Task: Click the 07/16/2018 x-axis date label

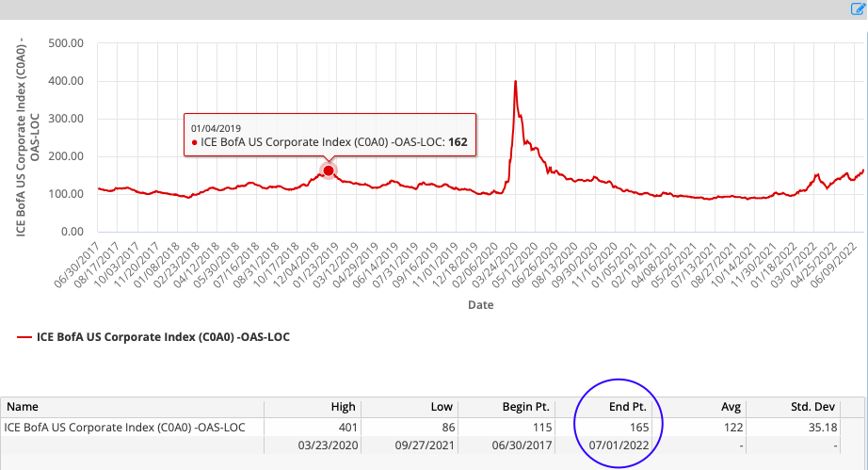Action: tap(237, 264)
